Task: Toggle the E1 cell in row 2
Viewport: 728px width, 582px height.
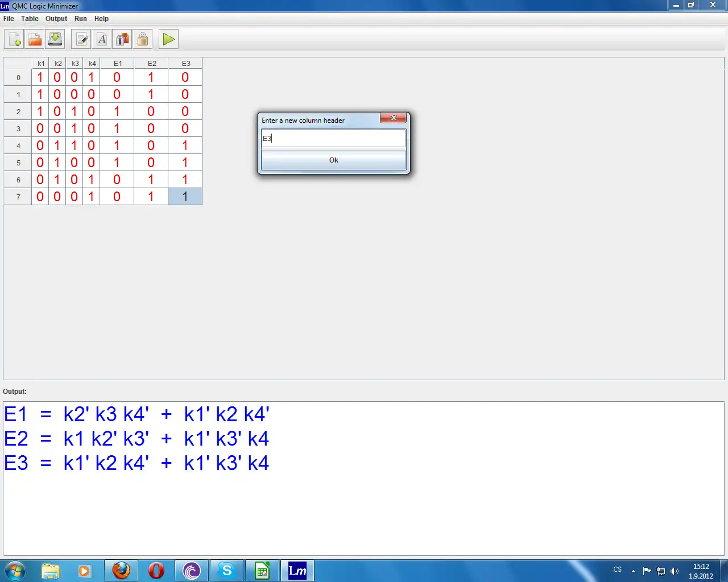Action: point(117,111)
